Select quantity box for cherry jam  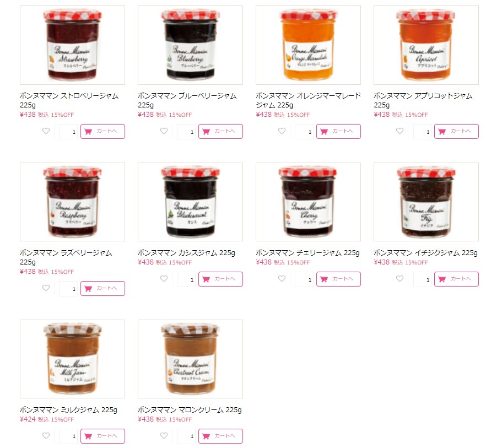pos(305,279)
